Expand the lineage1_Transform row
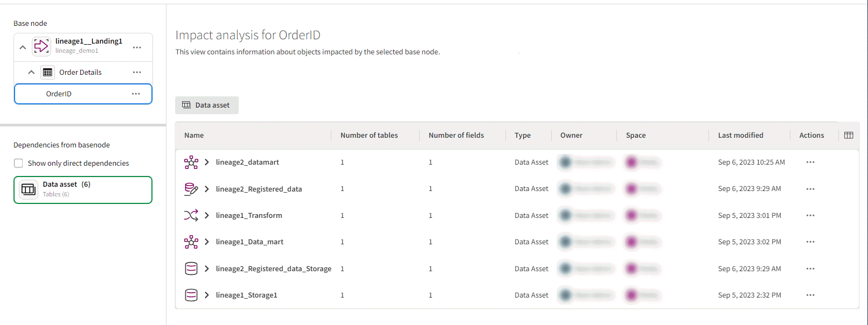Viewport: 868px width, 325px height. click(x=207, y=215)
